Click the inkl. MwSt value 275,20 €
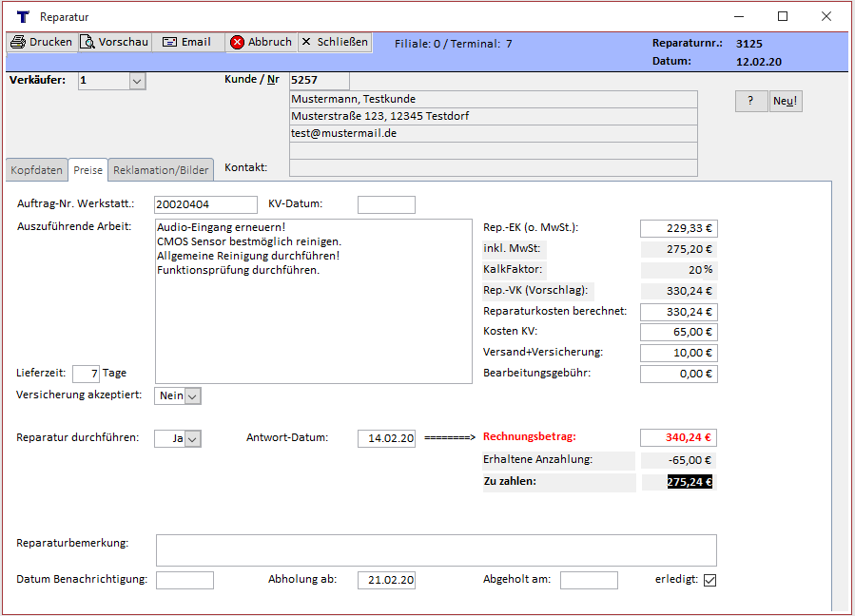Image resolution: width=855 pixels, height=616 pixels. coord(679,250)
